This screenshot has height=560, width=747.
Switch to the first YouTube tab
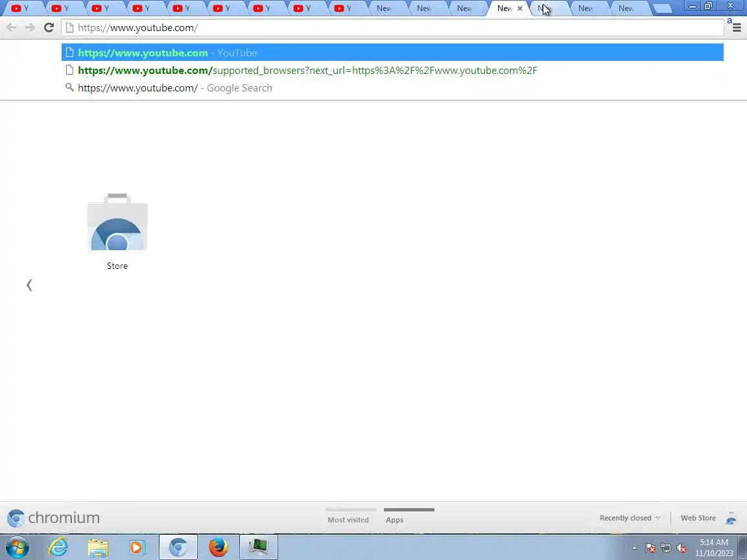point(23,8)
